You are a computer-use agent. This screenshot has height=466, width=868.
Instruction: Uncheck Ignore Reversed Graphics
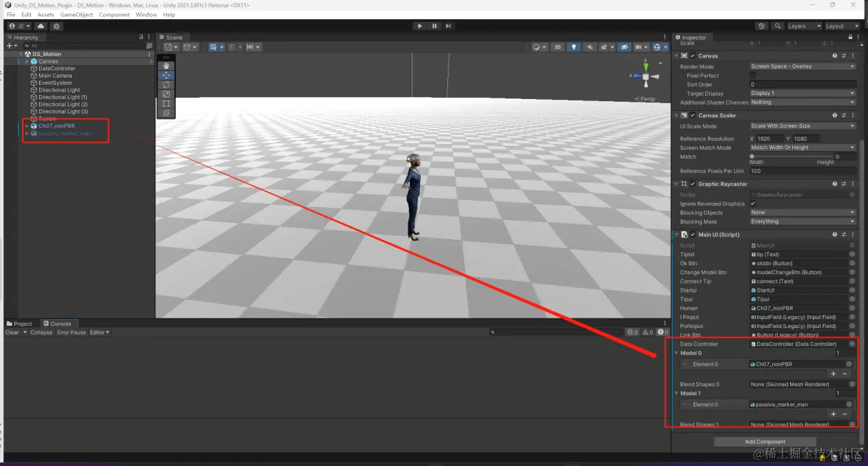(x=753, y=204)
